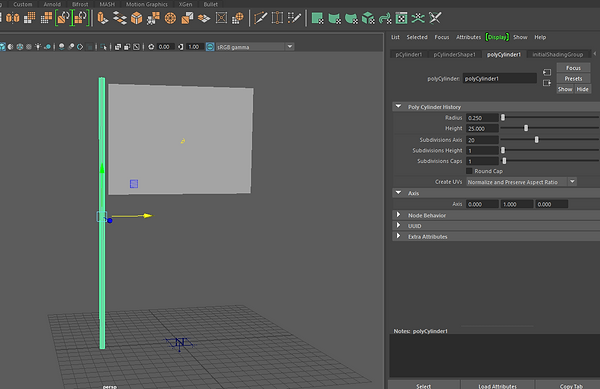Activate the Multi-Cut pen tool
This screenshot has height=389, width=600.
[x=260, y=18]
